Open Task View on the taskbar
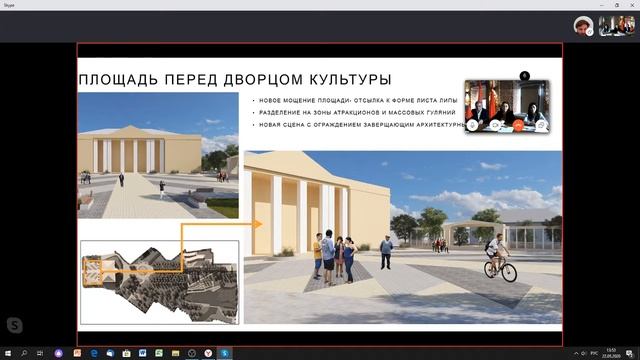Screen dimensions: 640x360 pos(40,353)
